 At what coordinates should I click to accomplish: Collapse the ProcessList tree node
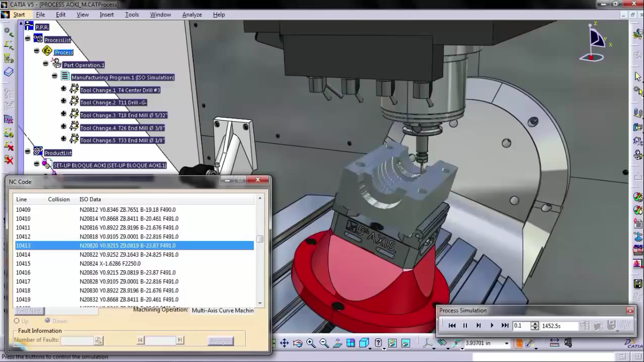tap(27, 38)
